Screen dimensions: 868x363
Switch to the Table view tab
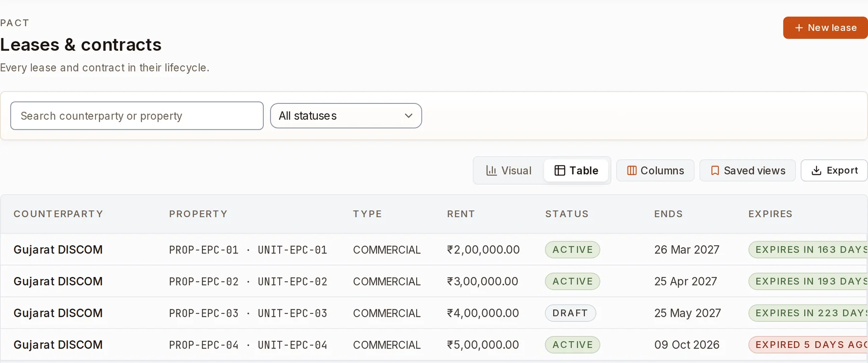click(x=576, y=170)
